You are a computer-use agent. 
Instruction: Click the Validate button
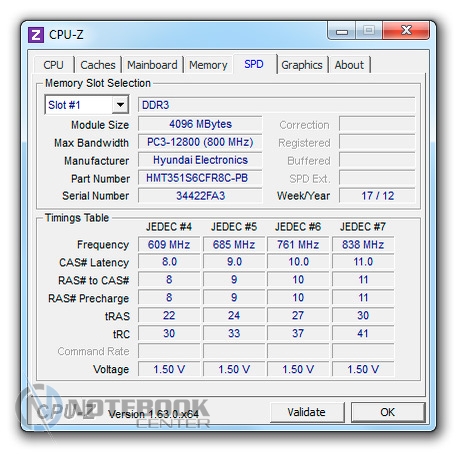point(307,412)
